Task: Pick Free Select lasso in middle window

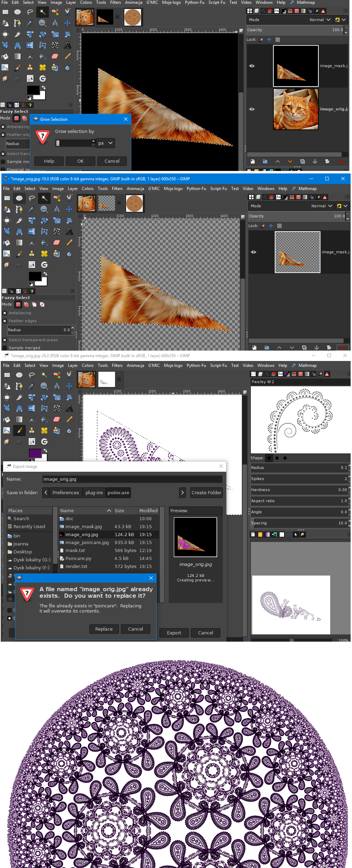Action: 32,198
